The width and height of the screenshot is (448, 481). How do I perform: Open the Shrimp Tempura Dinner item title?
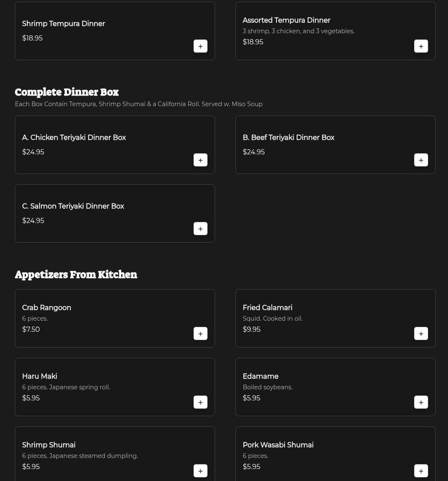pos(64,23)
